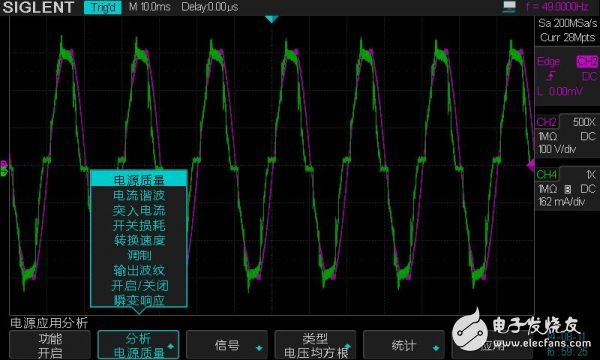600x360 pixels.
Task: Choose 开关损耗 from the analysis menu
Action: coord(139,225)
